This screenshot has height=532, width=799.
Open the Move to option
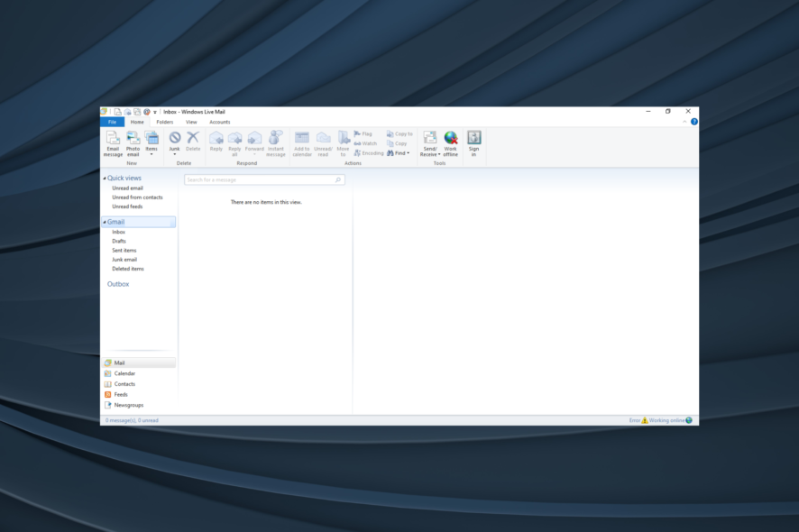coord(343,143)
